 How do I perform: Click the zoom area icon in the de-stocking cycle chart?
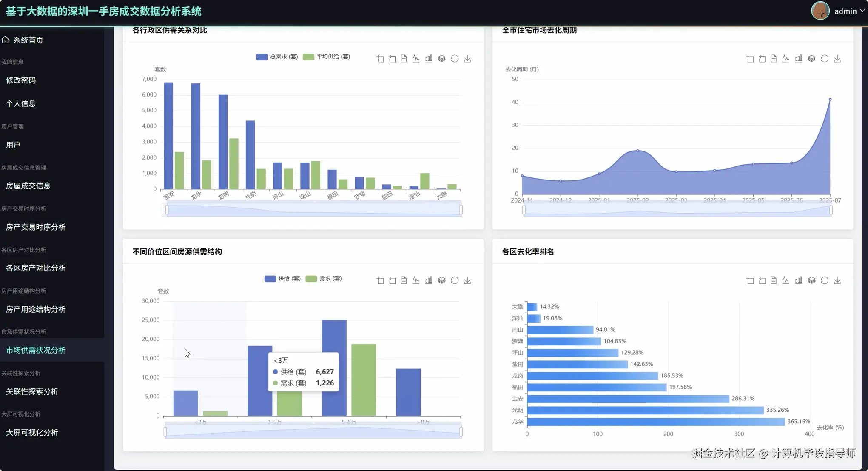pyautogui.click(x=750, y=59)
